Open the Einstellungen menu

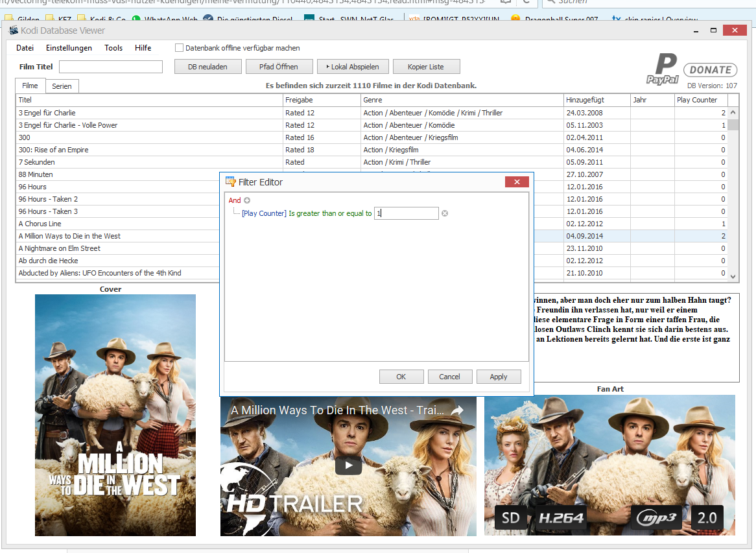pyautogui.click(x=69, y=48)
